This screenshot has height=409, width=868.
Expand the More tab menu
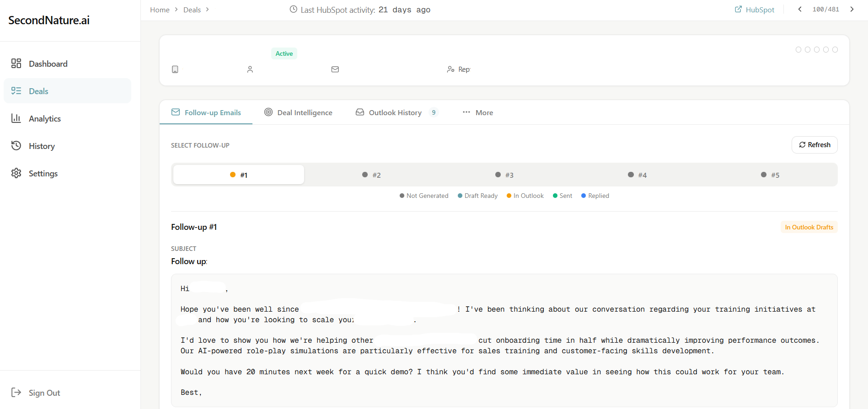pos(477,112)
